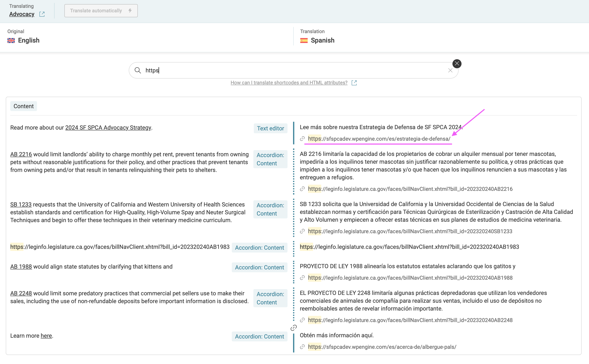Click the Spanish translation language label
This screenshot has height=364, width=589.
(322, 41)
